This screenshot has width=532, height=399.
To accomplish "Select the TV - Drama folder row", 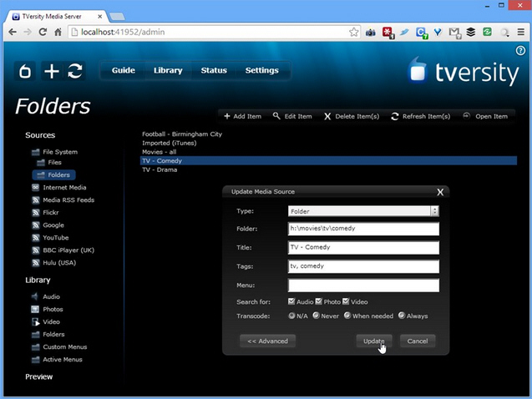I will coord(328,169).
